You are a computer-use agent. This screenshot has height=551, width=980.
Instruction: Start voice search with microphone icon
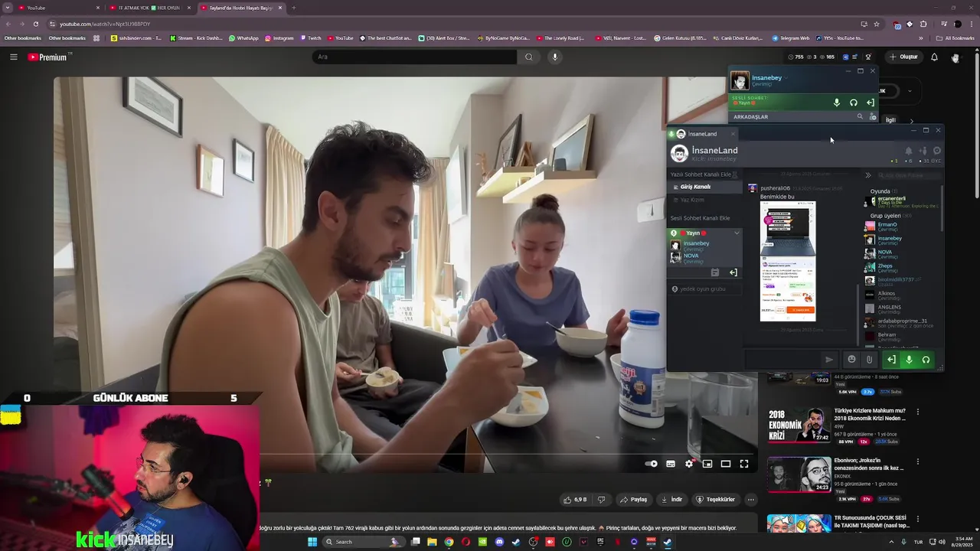pyautogui.click(x=555, y=57)
